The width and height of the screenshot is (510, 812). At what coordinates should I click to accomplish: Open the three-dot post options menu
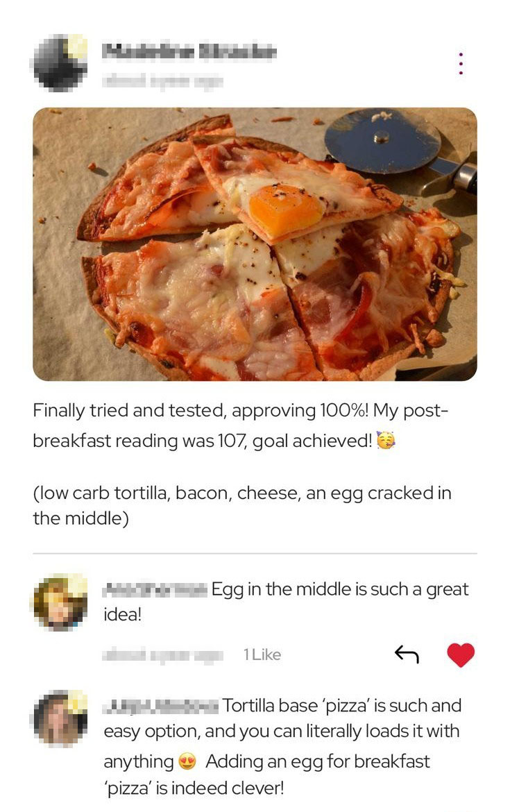[461, 63]
